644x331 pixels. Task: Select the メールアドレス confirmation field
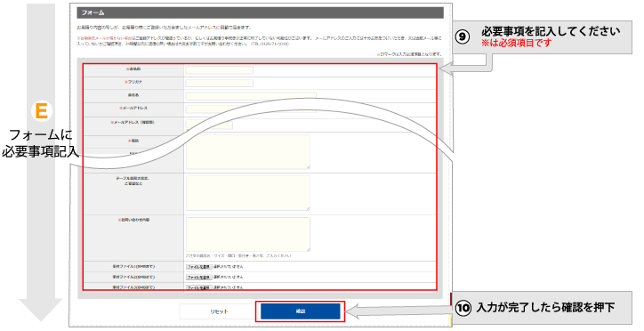pyautogui.click(x=209, y=125)
